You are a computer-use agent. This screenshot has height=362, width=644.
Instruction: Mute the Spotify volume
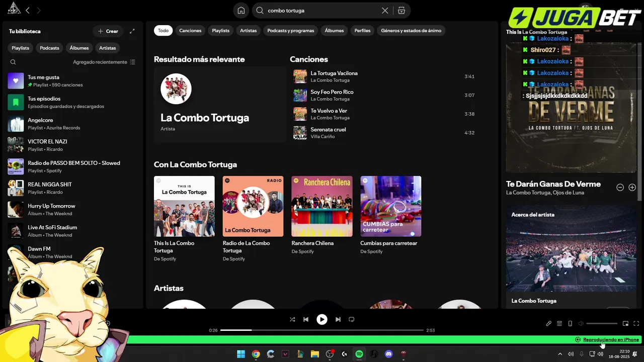point(581,324)
